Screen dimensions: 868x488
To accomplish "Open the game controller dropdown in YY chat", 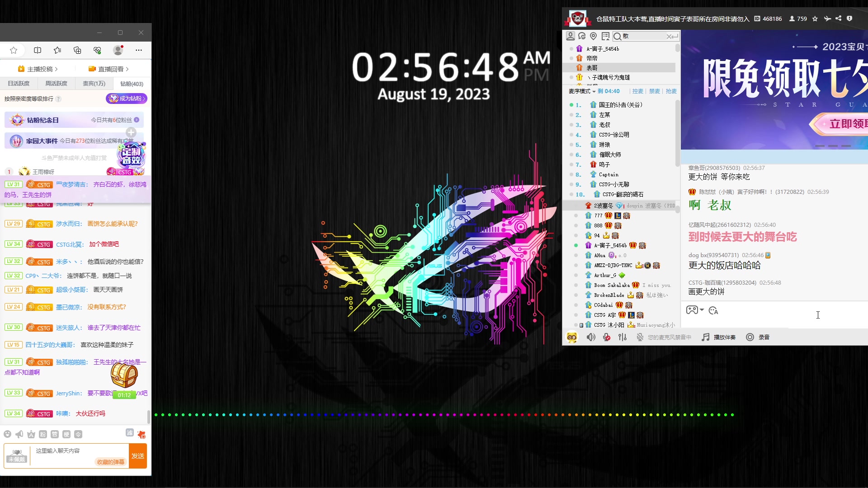I will pyautogui.click(x=695, y=310).
